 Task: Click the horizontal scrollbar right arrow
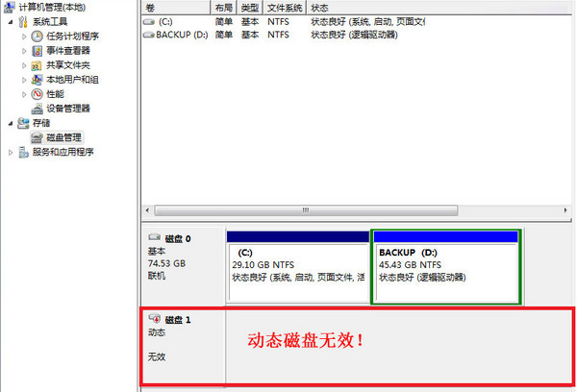pos(565,210)
